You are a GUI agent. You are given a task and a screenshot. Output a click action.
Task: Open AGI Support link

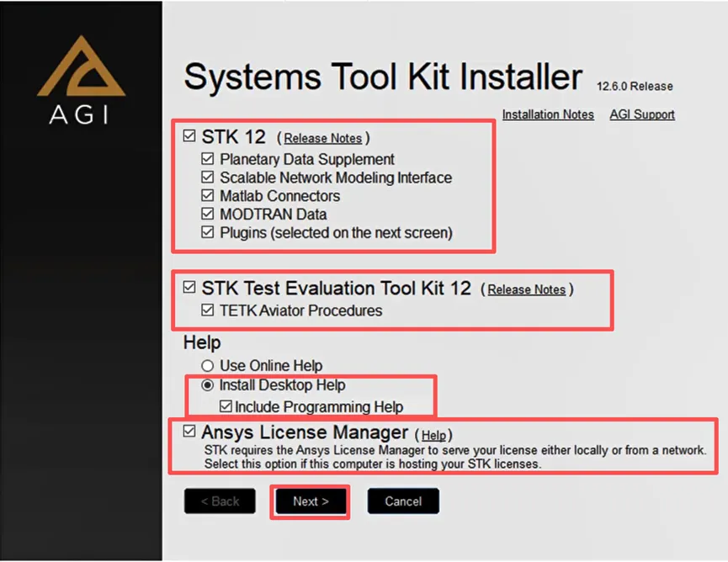642,114
